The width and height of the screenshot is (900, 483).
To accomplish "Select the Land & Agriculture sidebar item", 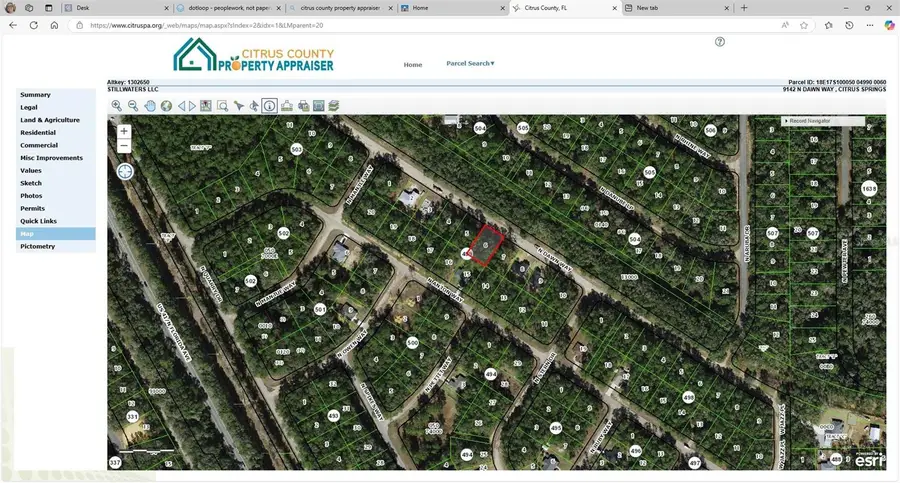I will point(50,120).
